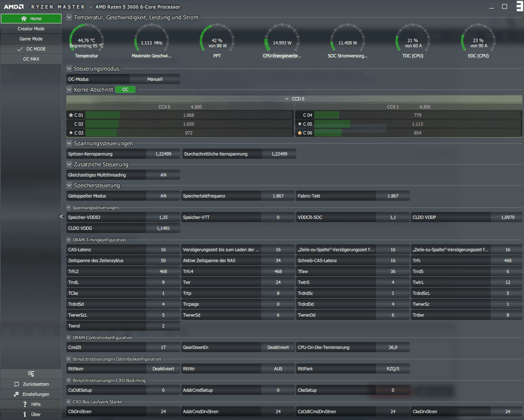This screenshot has width=524, height=420.
Task: Change the RttNom Deaktiviert value
Action: [x=163, y=369]
